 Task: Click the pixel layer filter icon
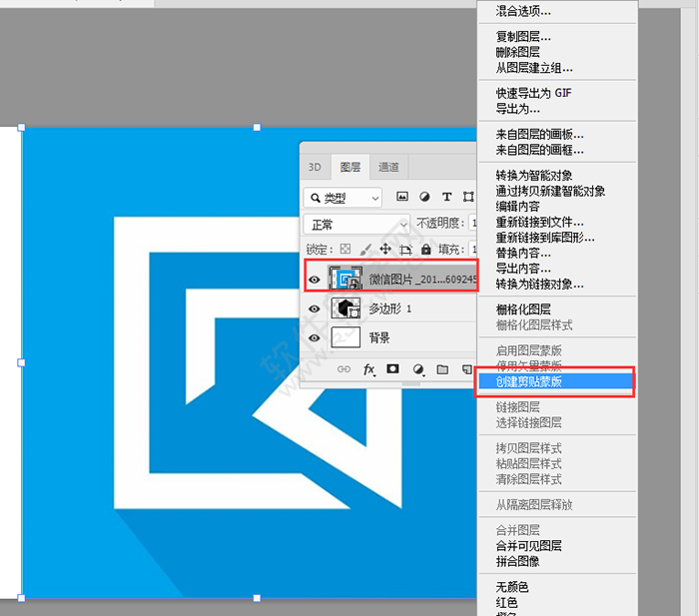tap(402, 197)
